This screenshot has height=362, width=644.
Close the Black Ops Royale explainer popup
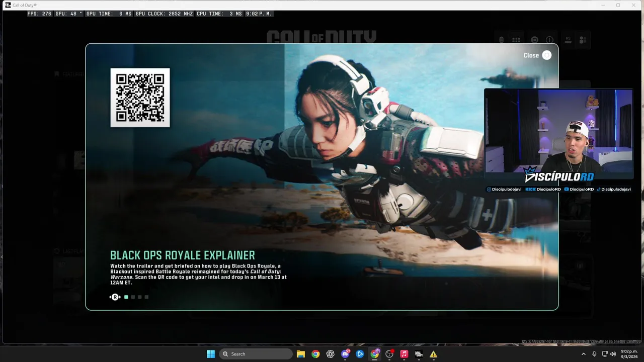click(537, 55)
